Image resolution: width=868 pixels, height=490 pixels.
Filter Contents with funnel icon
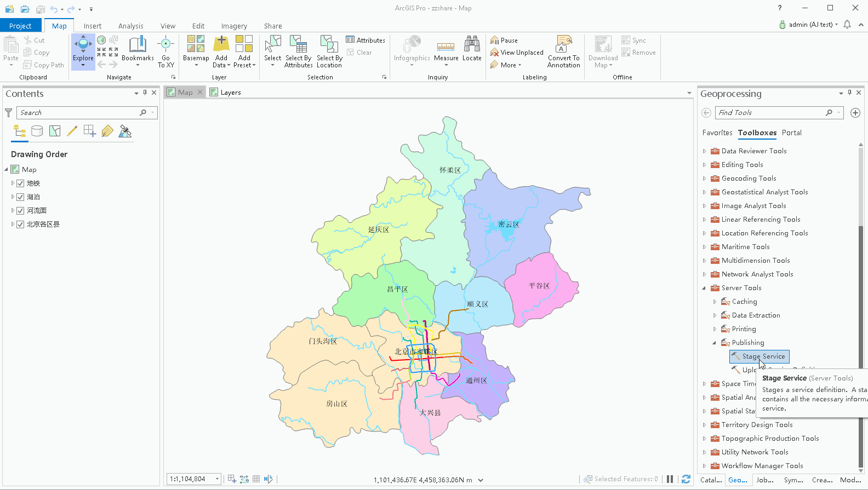(x=8, y=113)
